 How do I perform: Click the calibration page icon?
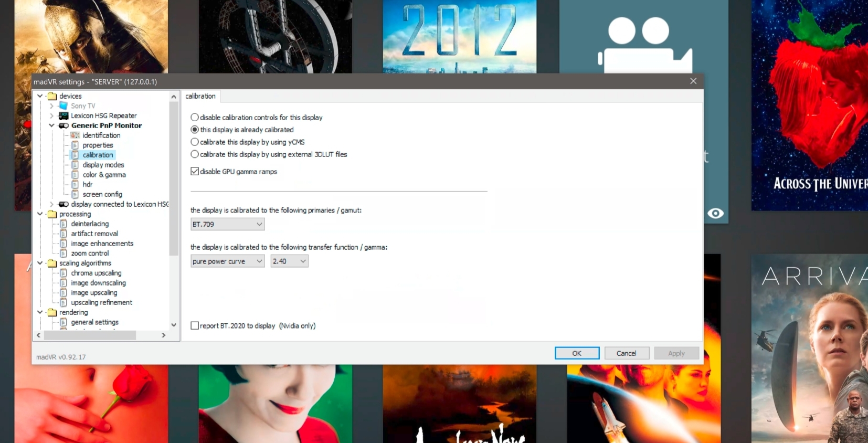75,155
